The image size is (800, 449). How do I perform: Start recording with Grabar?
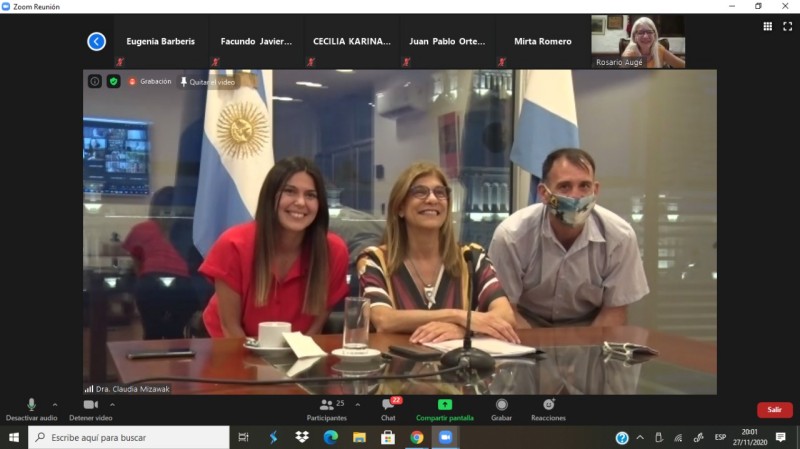502,410
